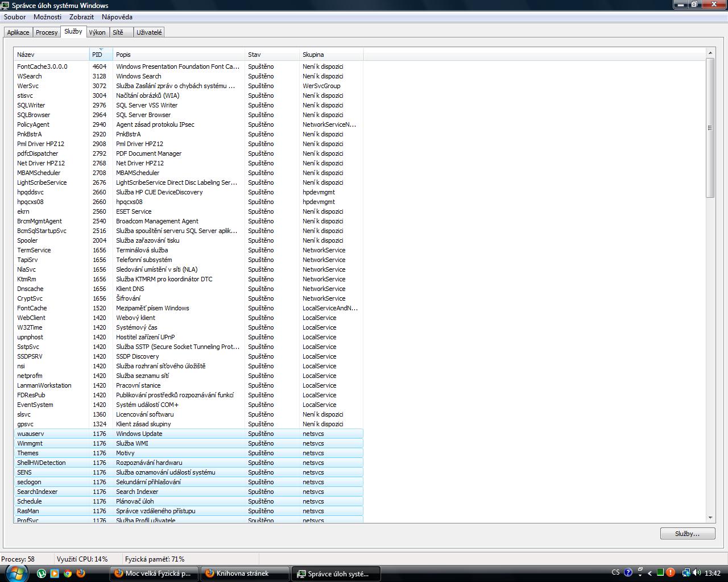Select the ekrn ESET Service row
Screen dimensions: 728x582
188,211
